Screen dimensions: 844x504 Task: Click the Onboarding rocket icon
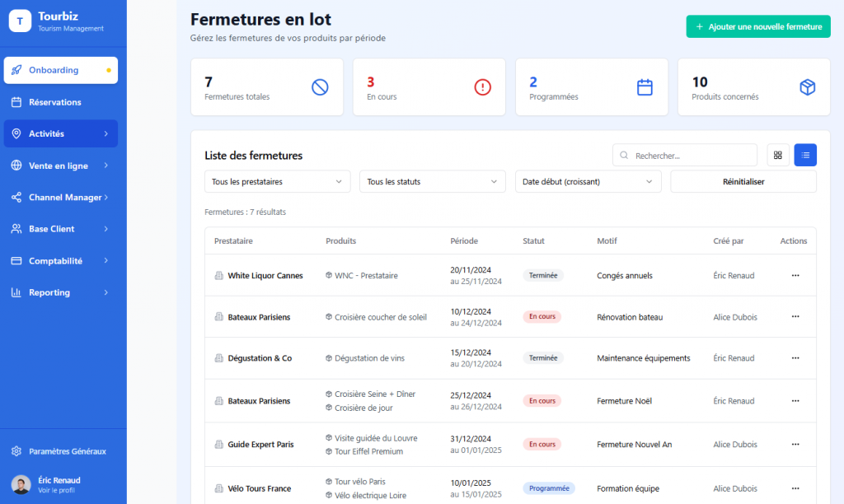[x=16, y=70]
